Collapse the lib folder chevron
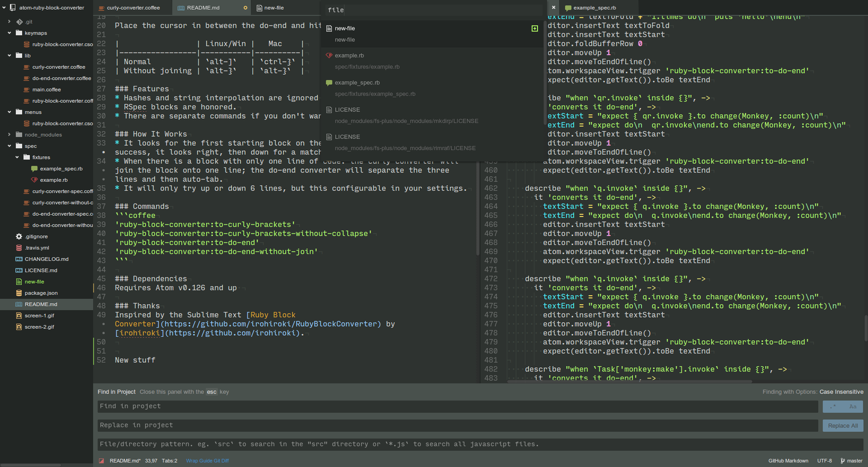 point(9,55)
